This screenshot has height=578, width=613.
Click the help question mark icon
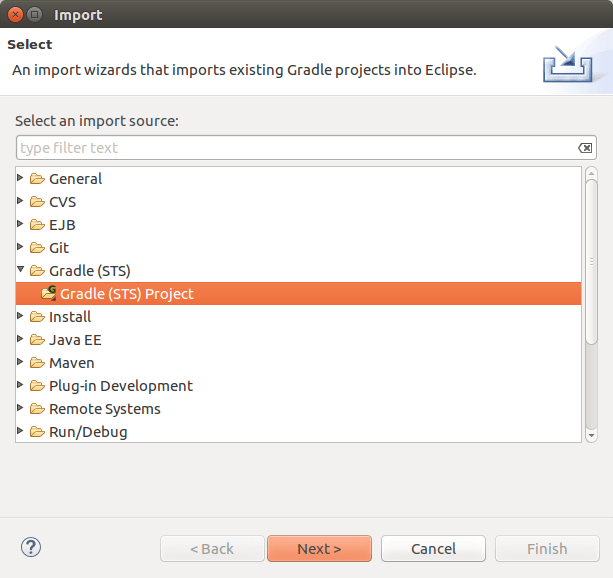pos(30,547)
